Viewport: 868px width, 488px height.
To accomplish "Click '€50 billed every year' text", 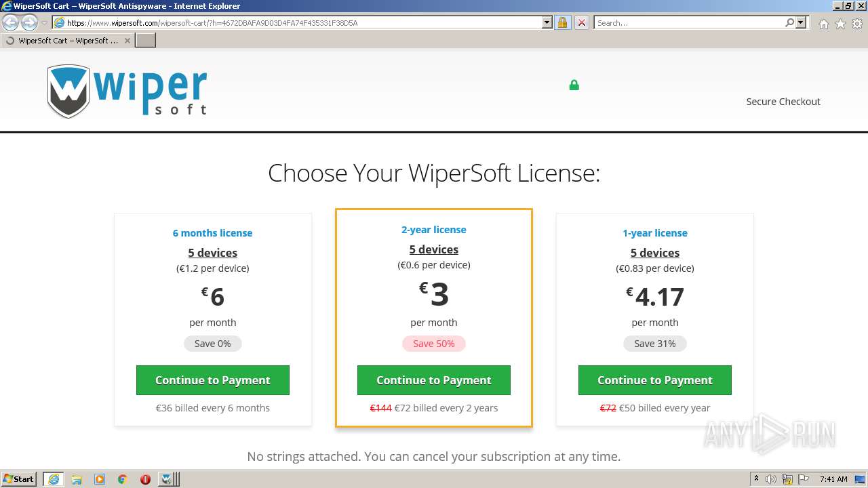I will 665,408.
